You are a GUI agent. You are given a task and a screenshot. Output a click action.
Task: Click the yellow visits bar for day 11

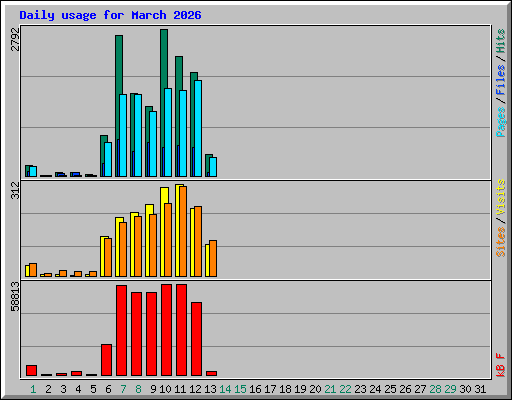[177, 230]
